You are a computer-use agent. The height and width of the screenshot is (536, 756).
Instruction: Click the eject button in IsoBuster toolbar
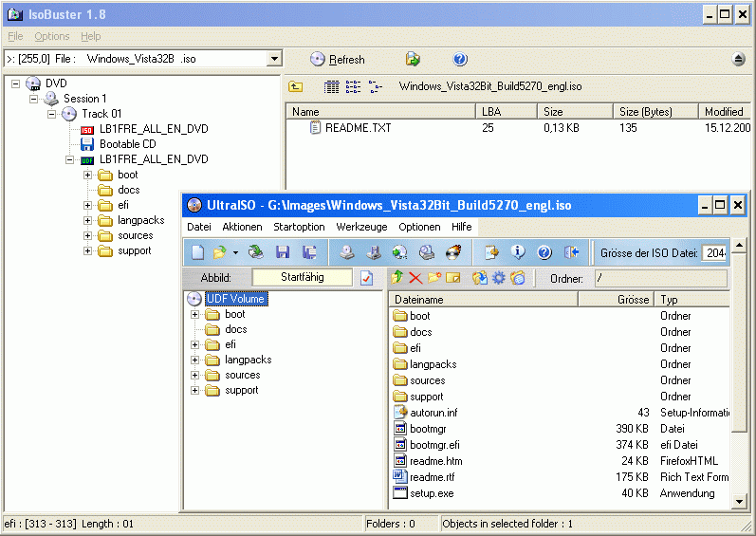[738, 59]
